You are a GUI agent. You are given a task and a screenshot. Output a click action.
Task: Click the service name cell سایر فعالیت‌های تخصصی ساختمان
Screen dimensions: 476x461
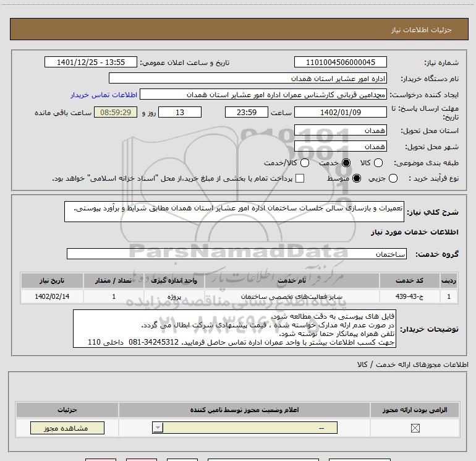click(292, 296)
